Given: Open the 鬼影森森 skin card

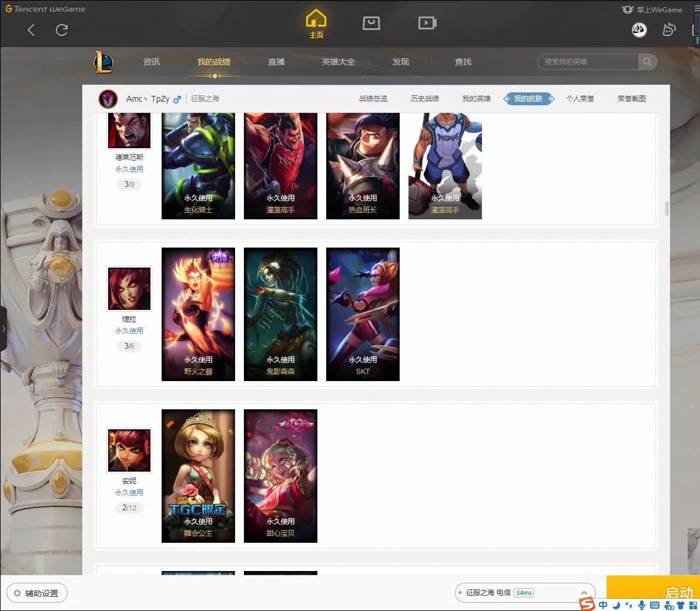Looking at the screenshot, I should tap(280, 315).
